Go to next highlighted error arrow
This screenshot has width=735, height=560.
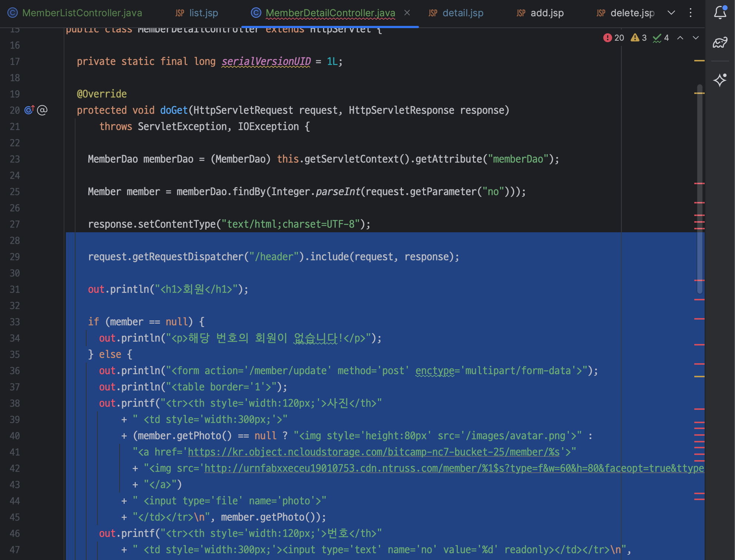click(x=696, y=38)
